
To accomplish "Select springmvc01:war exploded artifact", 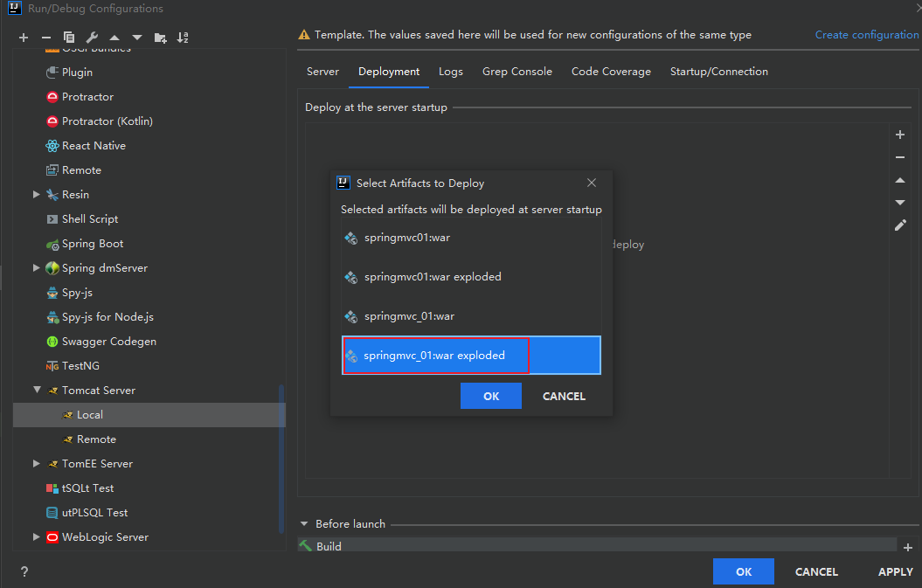I will pyautogui.click(x=472, y=277).
